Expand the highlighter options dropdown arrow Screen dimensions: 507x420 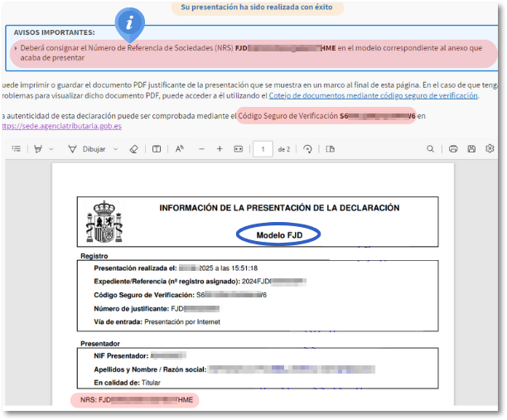51,149
